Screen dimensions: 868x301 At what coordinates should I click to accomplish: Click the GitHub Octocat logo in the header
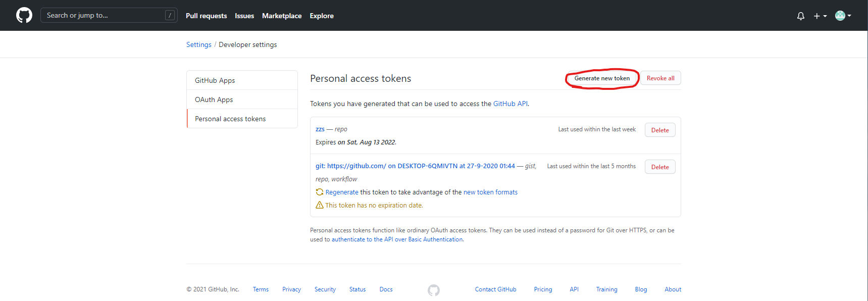24,15
